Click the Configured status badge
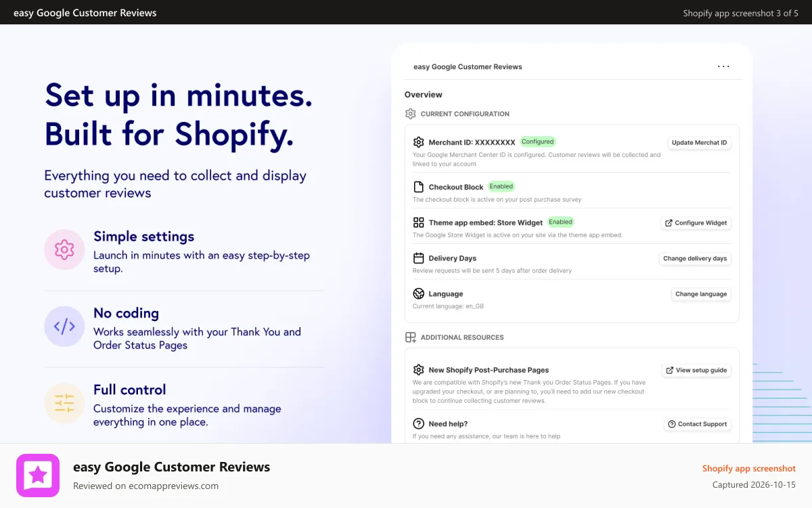The image size is (812, 508). (x=538, y=142)
